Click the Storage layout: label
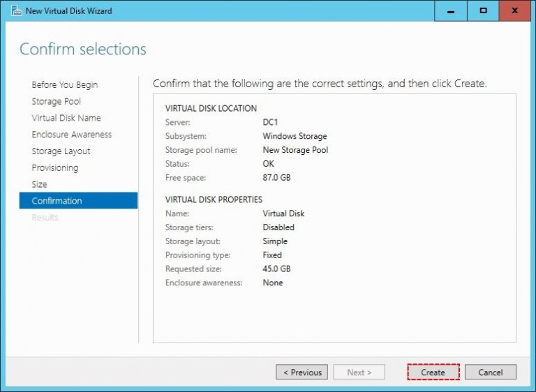The image size is (536, 392). click(193, 241)
